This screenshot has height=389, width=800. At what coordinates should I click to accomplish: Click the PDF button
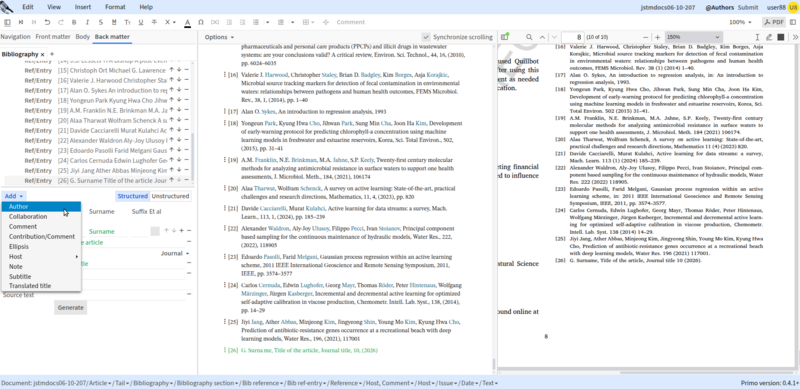coord(773,22)
